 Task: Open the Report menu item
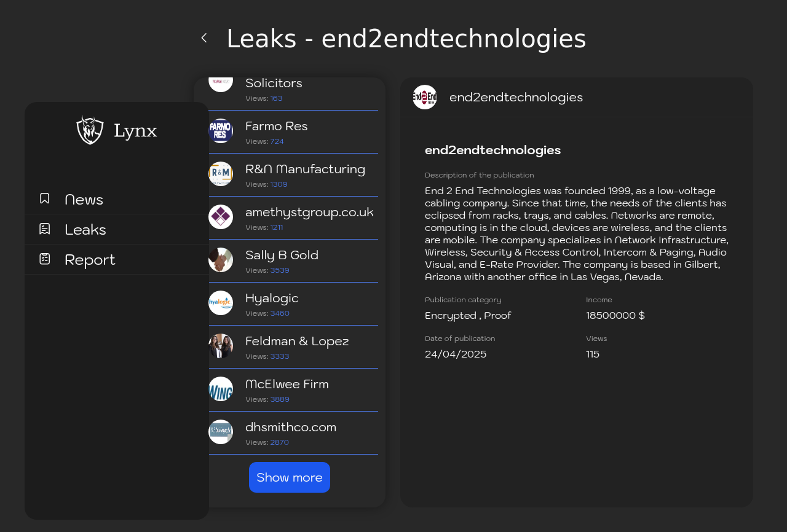click(117, 259)
